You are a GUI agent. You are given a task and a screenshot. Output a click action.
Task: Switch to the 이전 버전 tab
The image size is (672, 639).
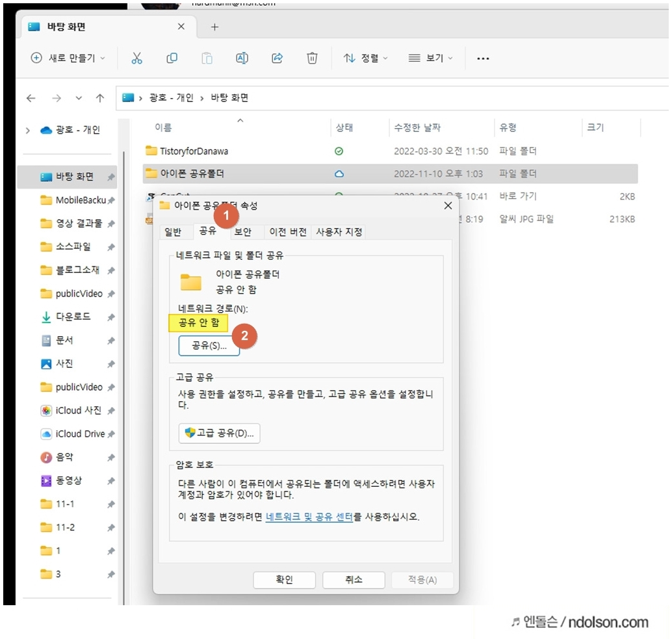pyautogui.click(x=287, y=232)
